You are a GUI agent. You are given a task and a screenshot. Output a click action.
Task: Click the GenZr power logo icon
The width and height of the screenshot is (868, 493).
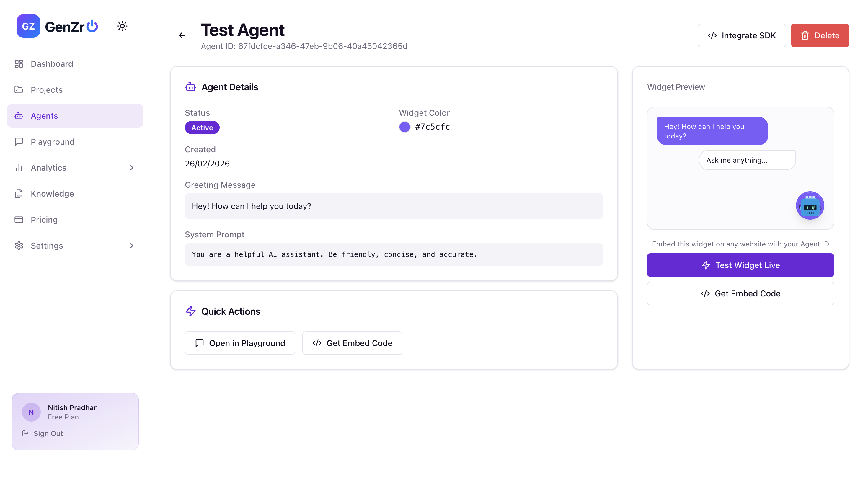92,26
